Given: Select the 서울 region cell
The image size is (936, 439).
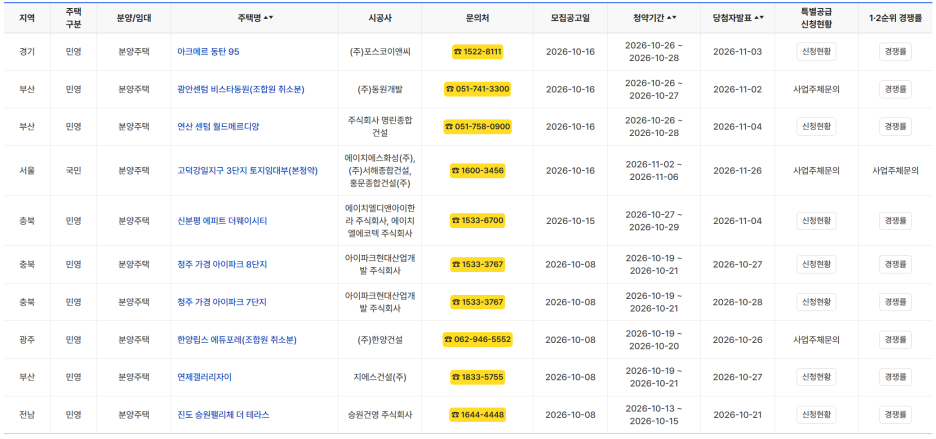Looking at the screenshot, I should point(27,171).
